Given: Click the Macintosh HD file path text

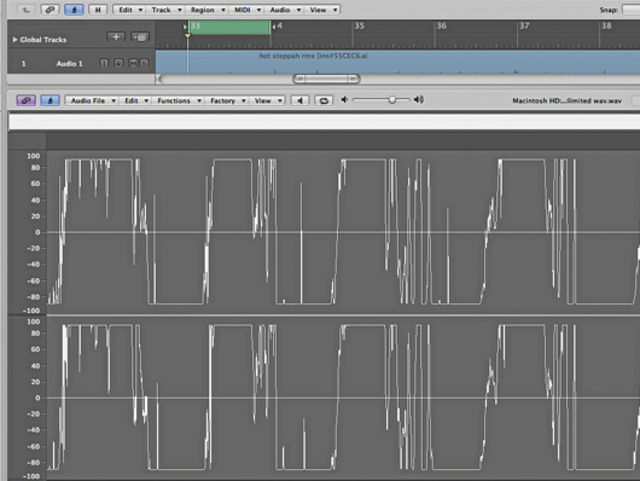Looking at the screenshot, I should (x=567, y=100).
